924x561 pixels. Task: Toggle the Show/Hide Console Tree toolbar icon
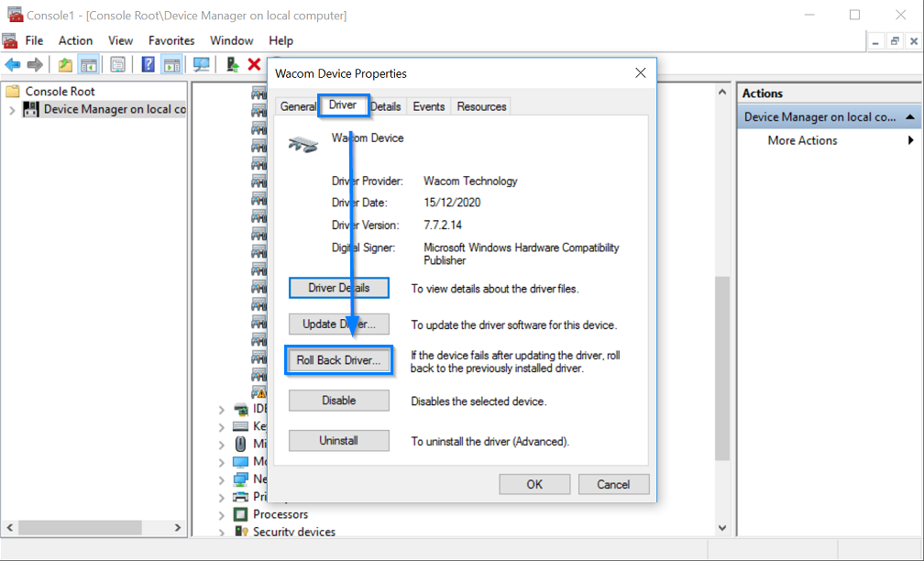[89, 64]
